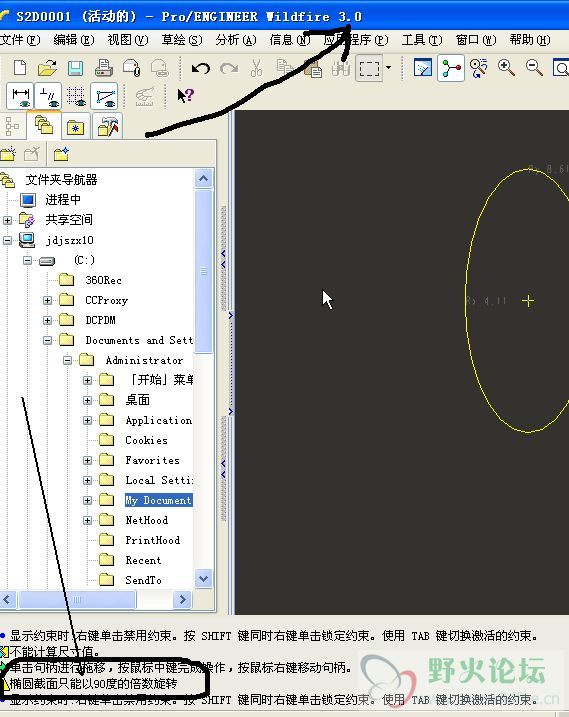Switch to the Favorites navigator tab
This screenshot has width=569, height=717.
75,127
